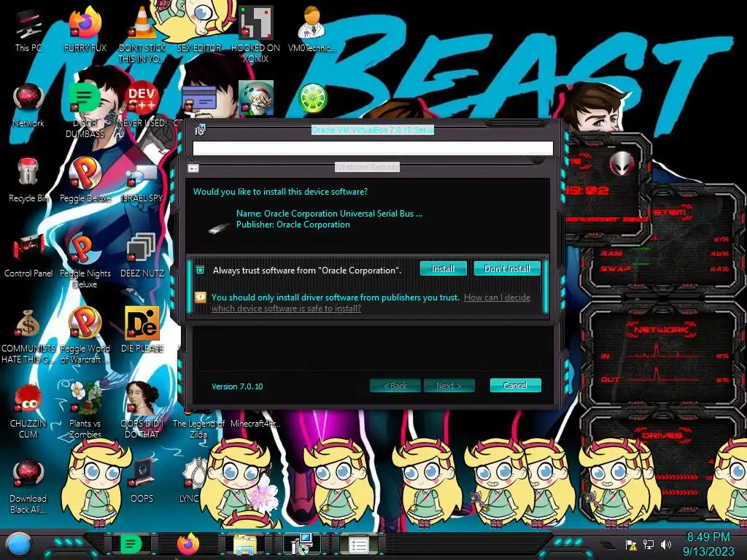Open File Explorer from taskbar
The image size is (747, 560).
point(245,545)
